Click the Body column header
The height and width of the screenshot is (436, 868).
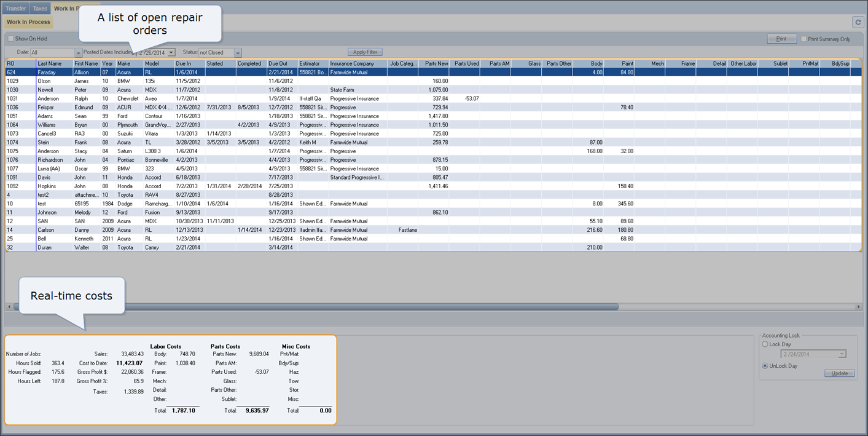pos(588,63)
